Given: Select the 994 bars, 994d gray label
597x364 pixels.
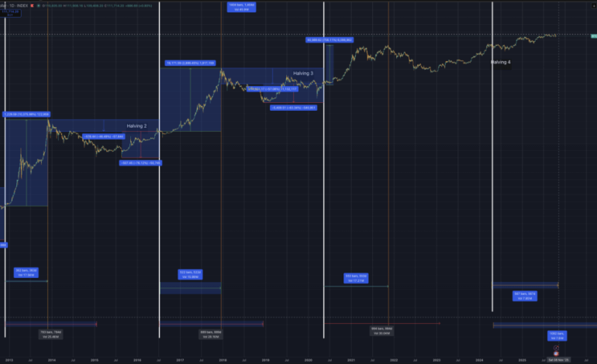Looking at the screenshot, I should (380, 329).
